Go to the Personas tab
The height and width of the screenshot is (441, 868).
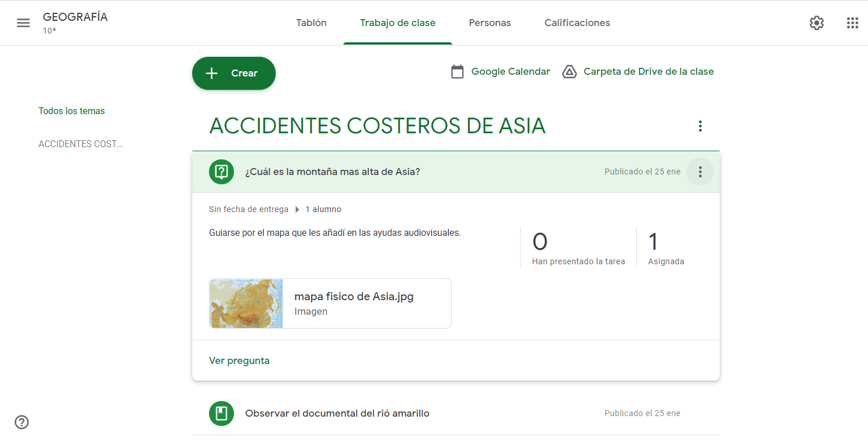490,23
